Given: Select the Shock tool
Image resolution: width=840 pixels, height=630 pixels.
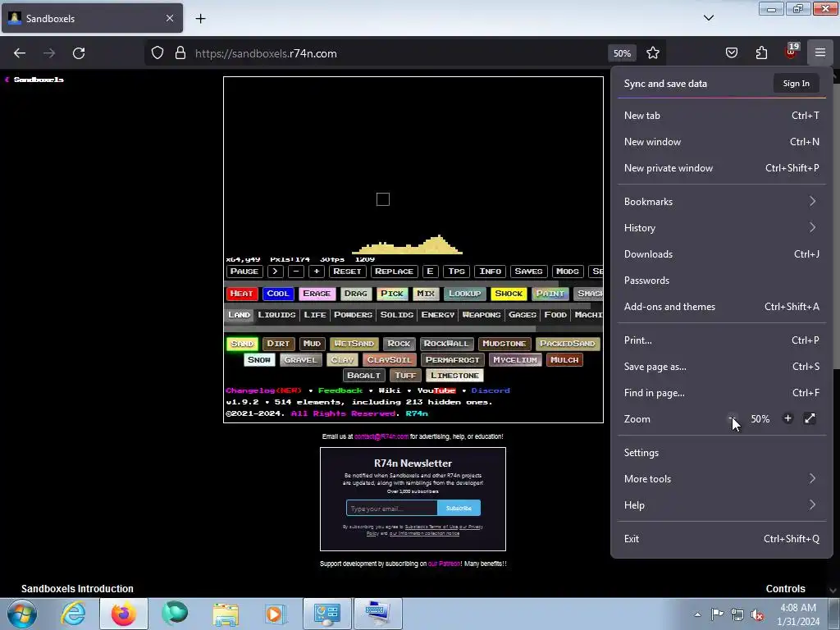Looking at the screenshot, I should [509, 294].
